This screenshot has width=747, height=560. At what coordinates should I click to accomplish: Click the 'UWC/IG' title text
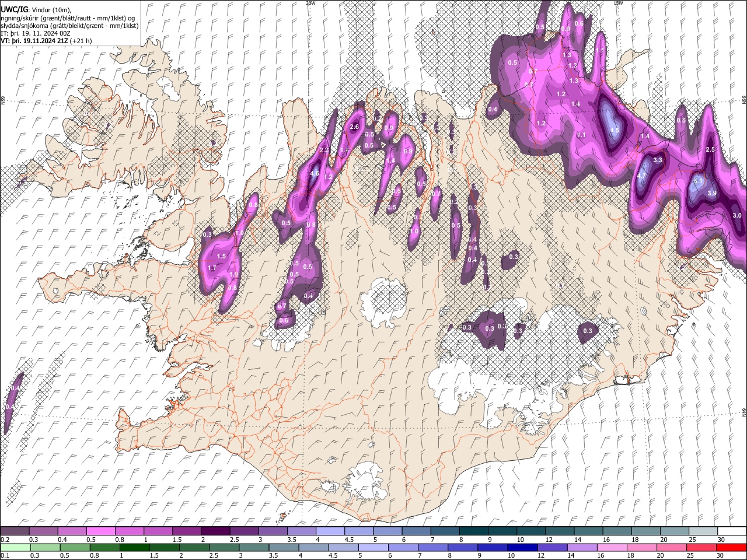14,9
